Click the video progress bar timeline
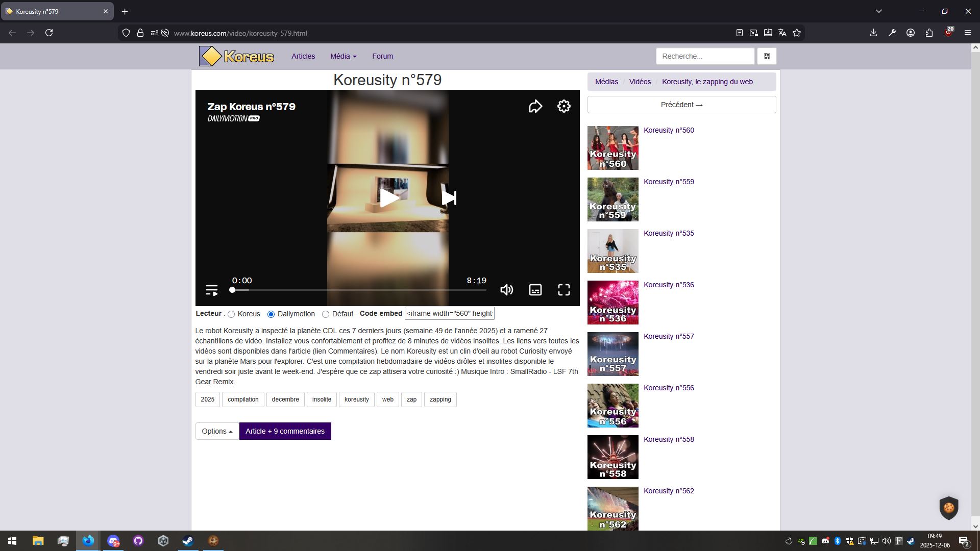This screenshot has width=980, height=551. 359,290
